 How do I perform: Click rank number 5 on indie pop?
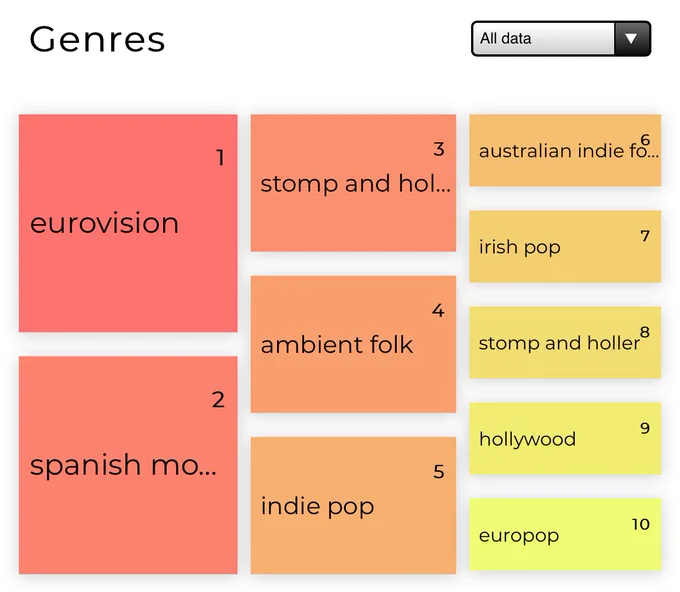pyautogui.click(x=439, y=471)
